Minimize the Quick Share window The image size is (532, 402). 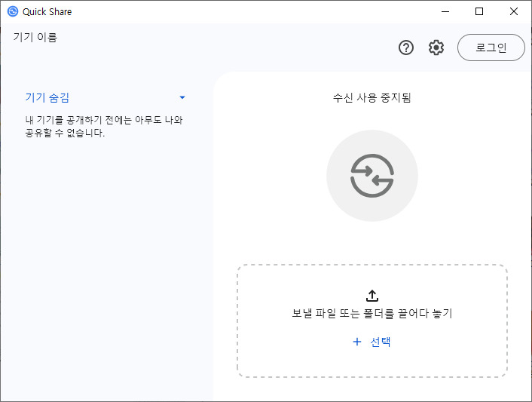click(x=445, y=11)
